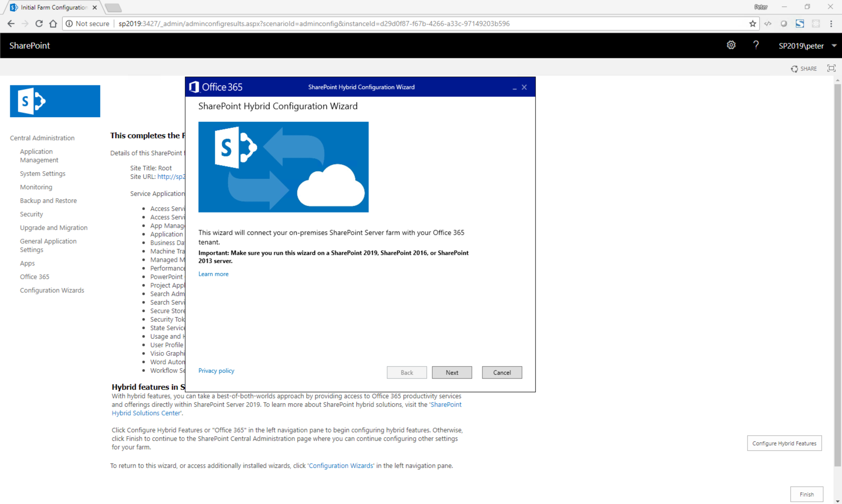Open the Chrome menu with three dots
Viewport: 842px width, 504px height.
[x=831, y=23]
